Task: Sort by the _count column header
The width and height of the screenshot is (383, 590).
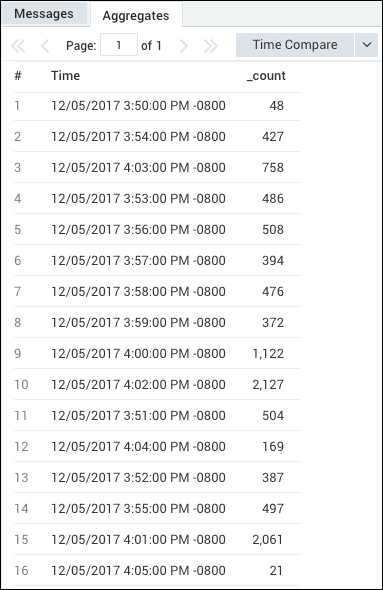Action: (266, 76)
